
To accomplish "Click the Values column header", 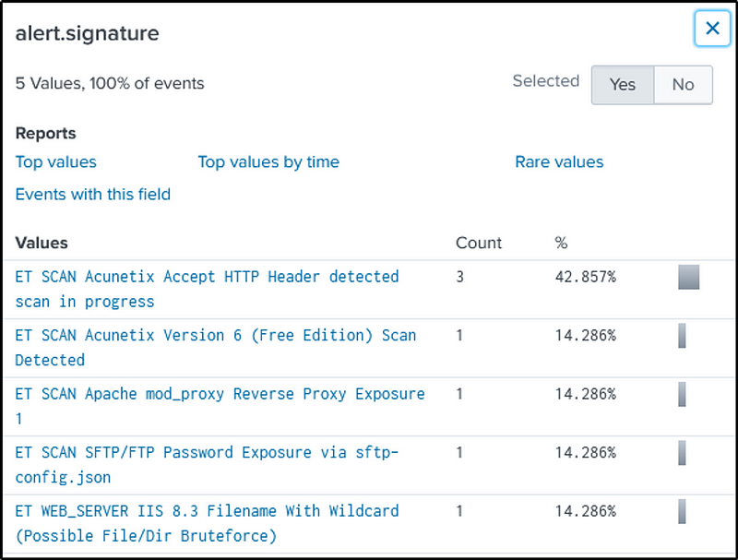I will click(42, 244).
